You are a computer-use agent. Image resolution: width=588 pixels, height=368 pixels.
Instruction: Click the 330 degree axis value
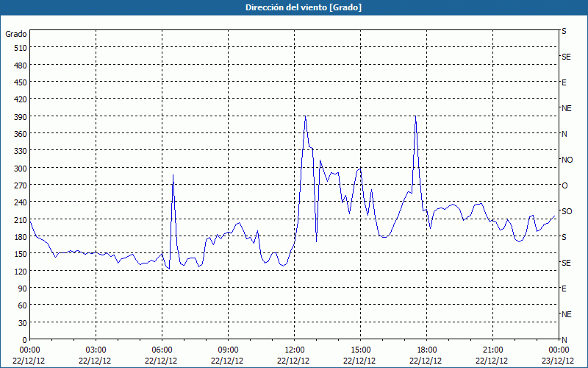pyautogui.click(x=21, y=151)
